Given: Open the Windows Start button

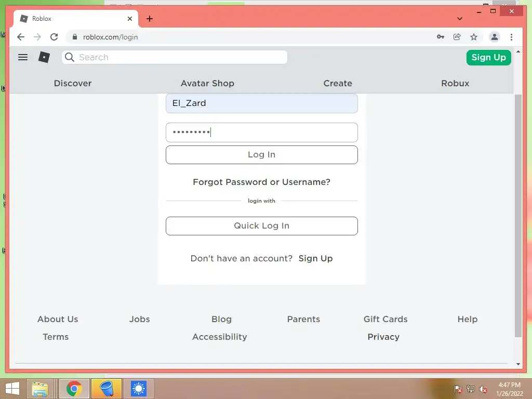Looking at the screenshot, I should click(12, 389).
